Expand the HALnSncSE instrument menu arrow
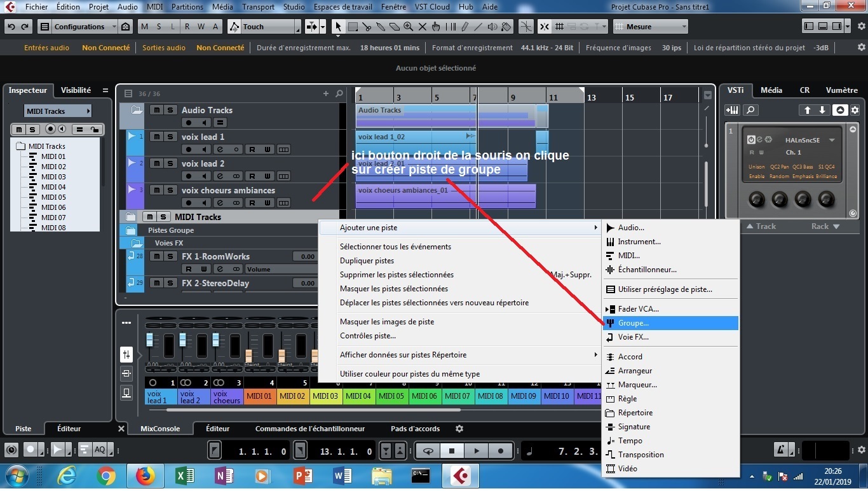Viewport: 868px width, 491px height. coord(832,140)
